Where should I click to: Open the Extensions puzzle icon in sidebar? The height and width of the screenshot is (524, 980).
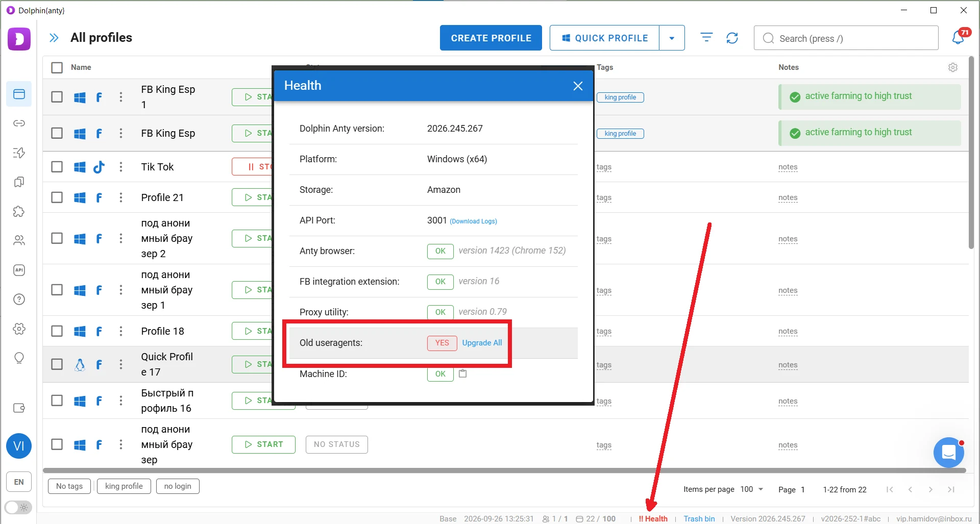pos(19,211)
